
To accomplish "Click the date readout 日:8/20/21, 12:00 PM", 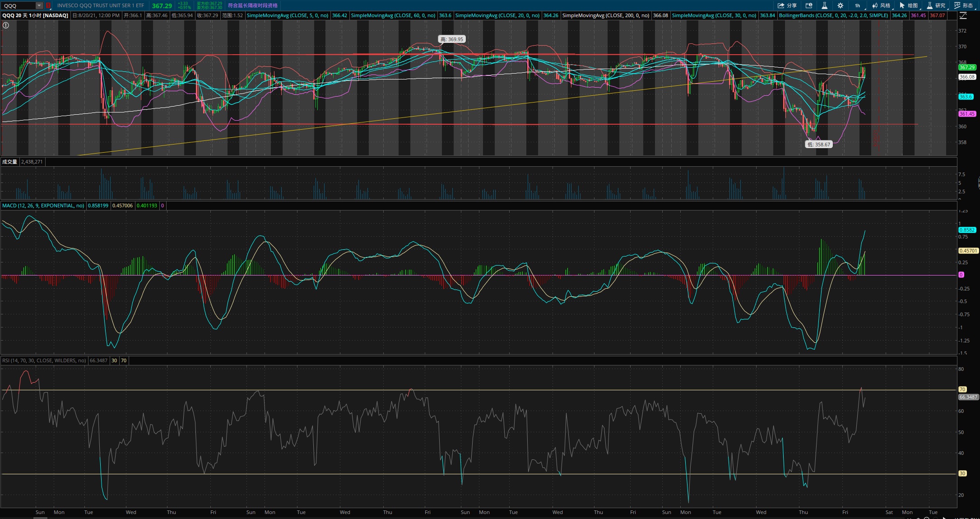I will pos(96,15).
